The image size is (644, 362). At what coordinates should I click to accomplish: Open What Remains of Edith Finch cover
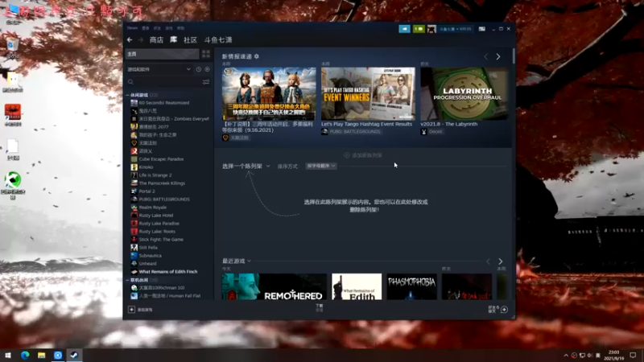[x=357, y=286]
